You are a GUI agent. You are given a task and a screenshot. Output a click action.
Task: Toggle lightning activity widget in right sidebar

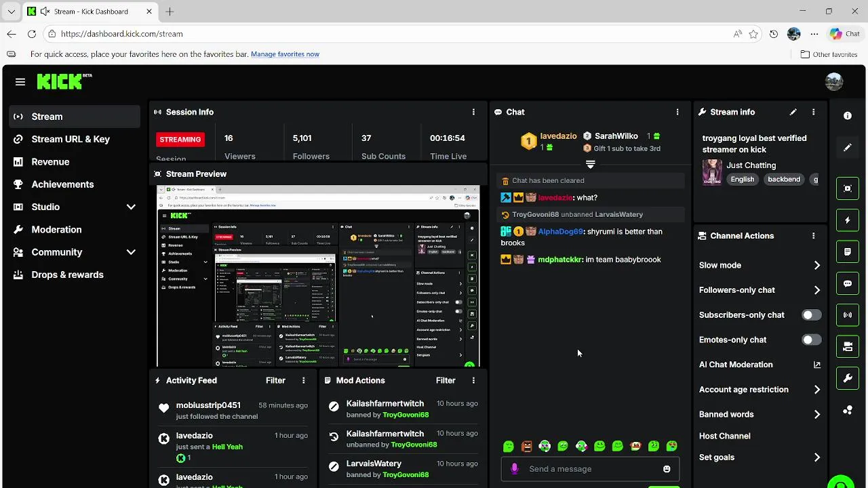click(x=848, y=220)
